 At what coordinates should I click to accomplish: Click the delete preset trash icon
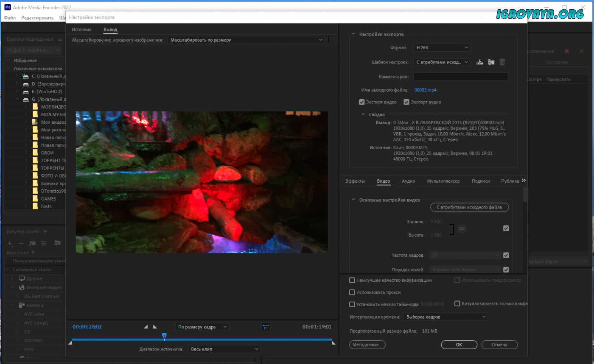click(502, 62)
